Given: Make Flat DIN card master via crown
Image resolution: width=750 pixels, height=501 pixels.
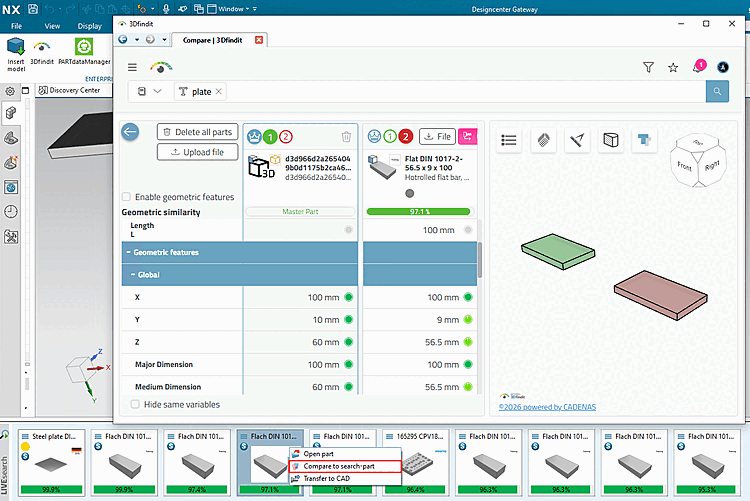Looking at the screenshot, I should coord(375,136).
